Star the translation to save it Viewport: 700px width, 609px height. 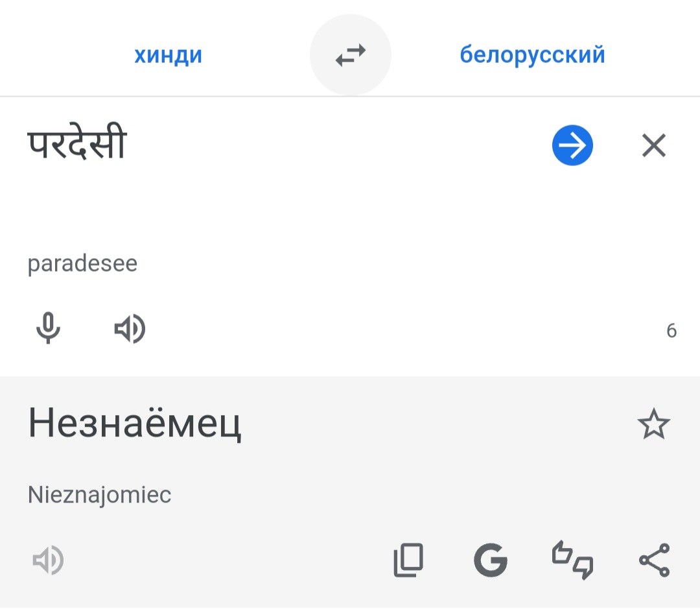[653, 425]
